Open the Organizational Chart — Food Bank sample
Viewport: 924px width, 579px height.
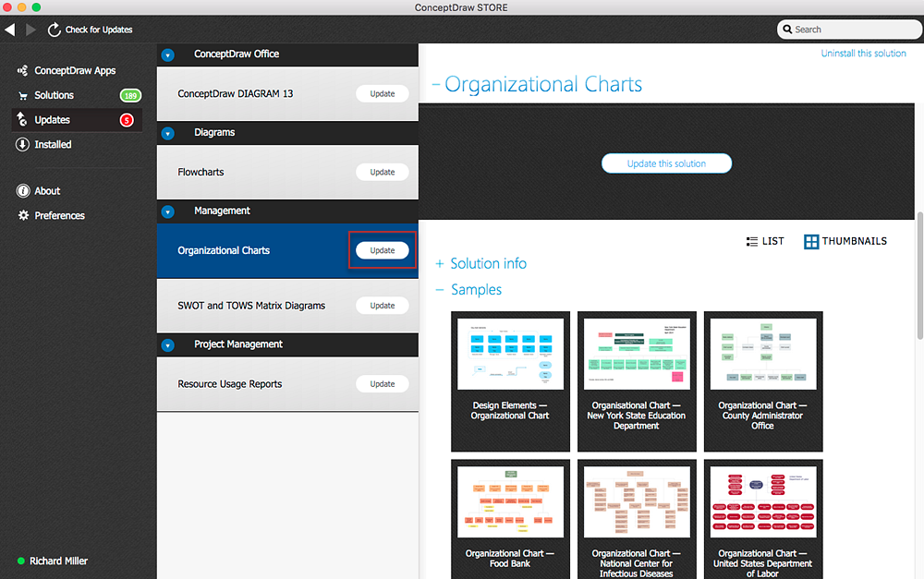[510, 519]
